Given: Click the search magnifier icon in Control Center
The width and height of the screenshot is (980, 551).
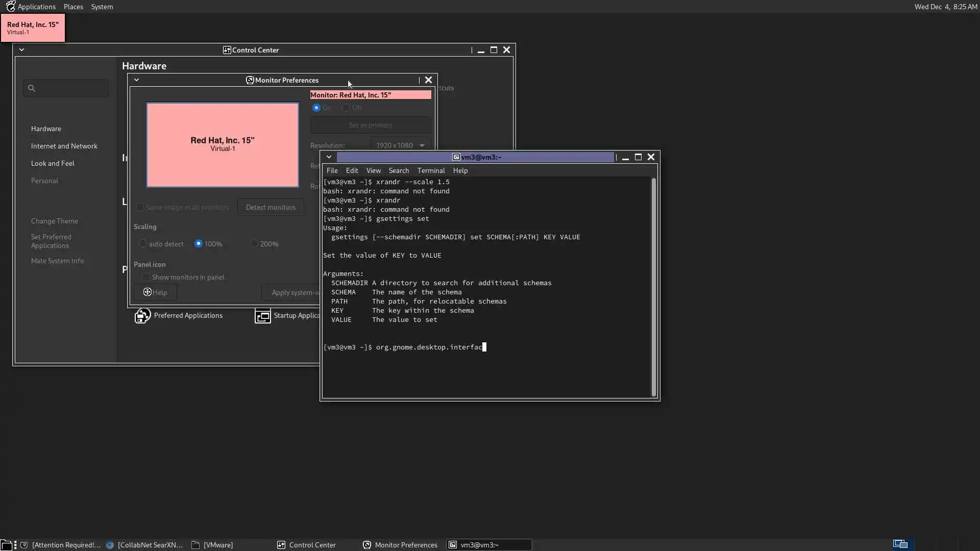Looking at the screenshot, I should pyautogui.click(x=32, y=88).
